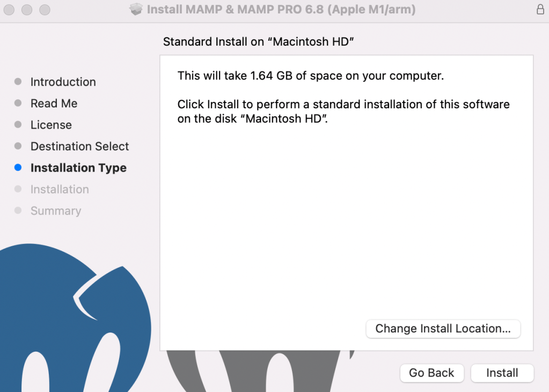
Task: Click the installer package icon in the title bar
Action: tap(136, 9)
